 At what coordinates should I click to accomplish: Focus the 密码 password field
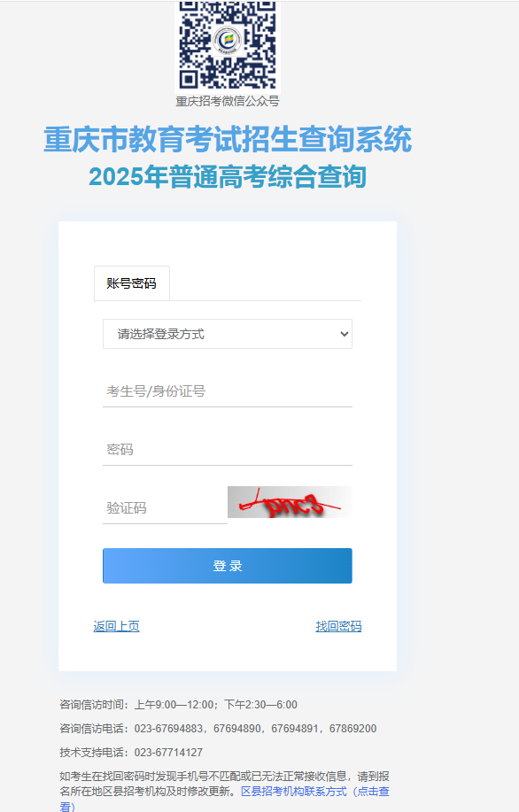[228, 450]
